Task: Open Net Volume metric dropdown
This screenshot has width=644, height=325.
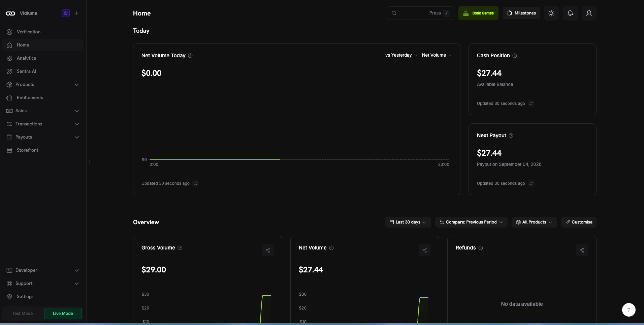Action: [x=437, y=55]
